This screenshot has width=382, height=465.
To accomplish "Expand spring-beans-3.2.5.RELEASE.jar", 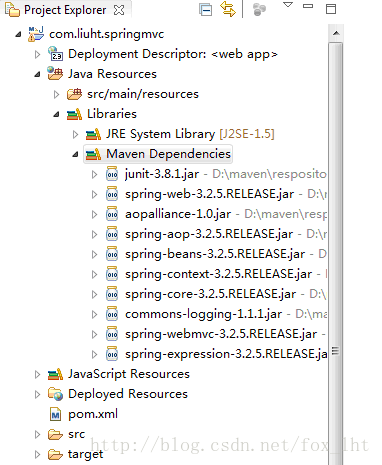I will (94, 254).
